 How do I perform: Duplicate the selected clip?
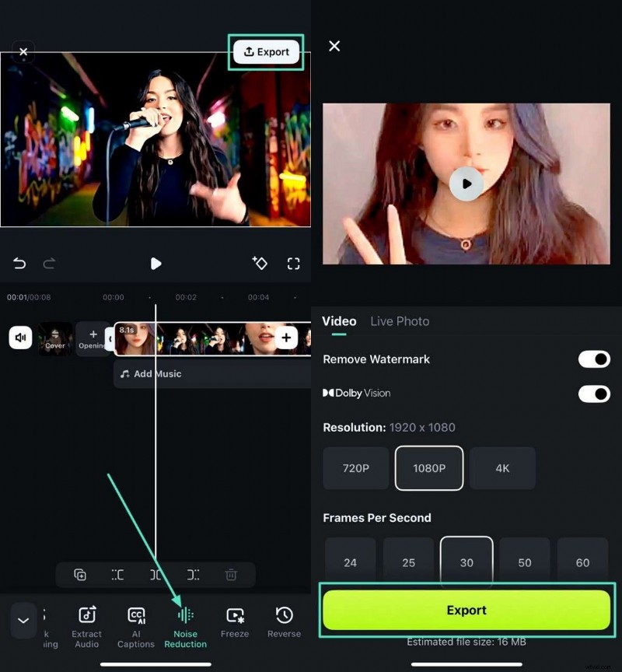79,575
